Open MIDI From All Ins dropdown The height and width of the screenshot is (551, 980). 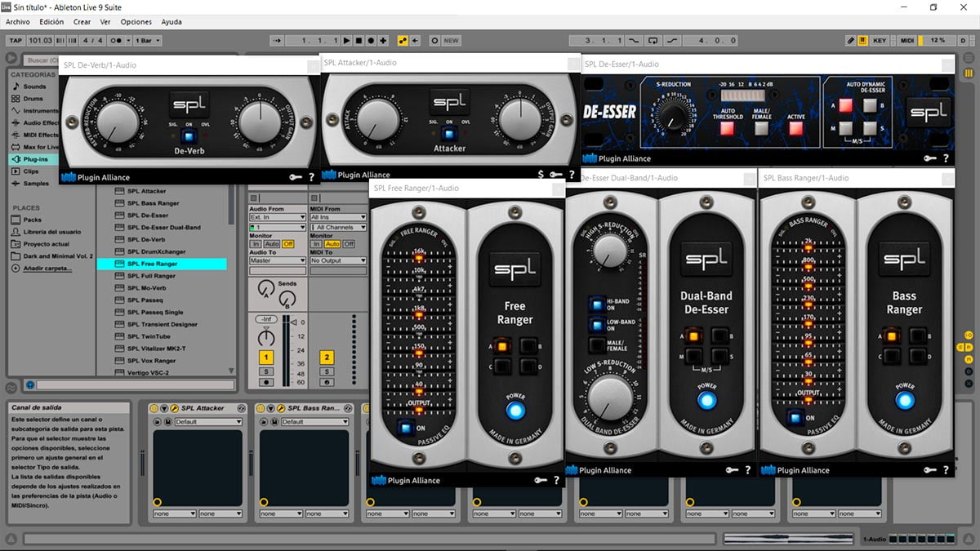338,217
